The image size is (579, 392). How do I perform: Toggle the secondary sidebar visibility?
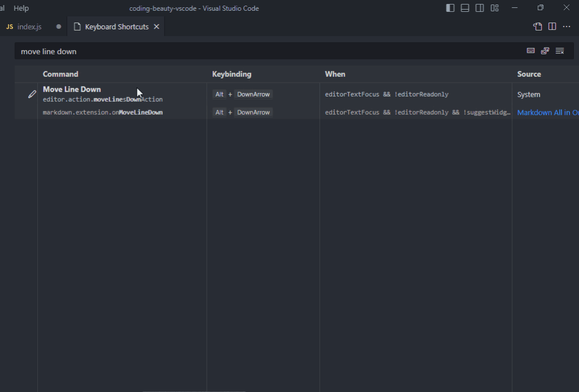479,8
